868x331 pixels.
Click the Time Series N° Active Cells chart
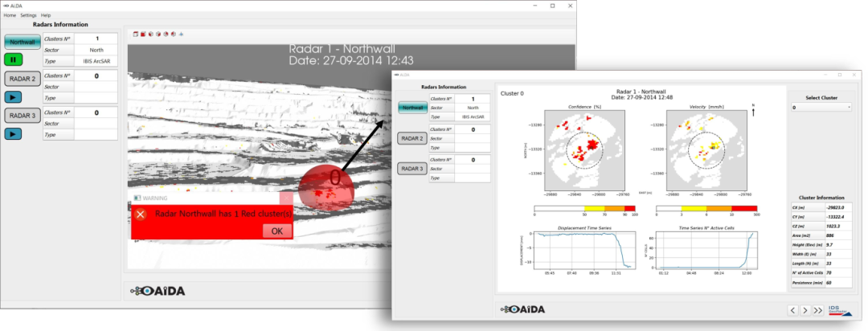tap(706, 250)
